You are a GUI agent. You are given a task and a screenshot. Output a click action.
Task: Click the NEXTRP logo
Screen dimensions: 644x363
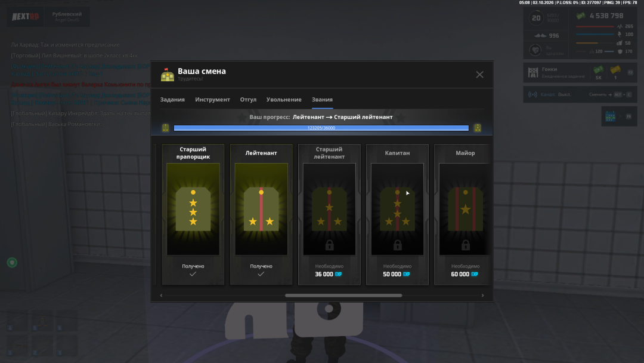26,17
